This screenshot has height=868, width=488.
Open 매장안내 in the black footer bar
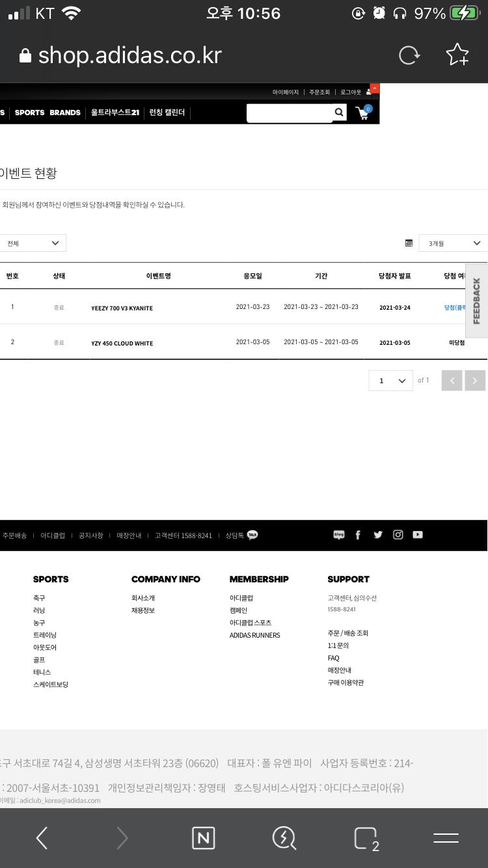click(x=129, y=536)
